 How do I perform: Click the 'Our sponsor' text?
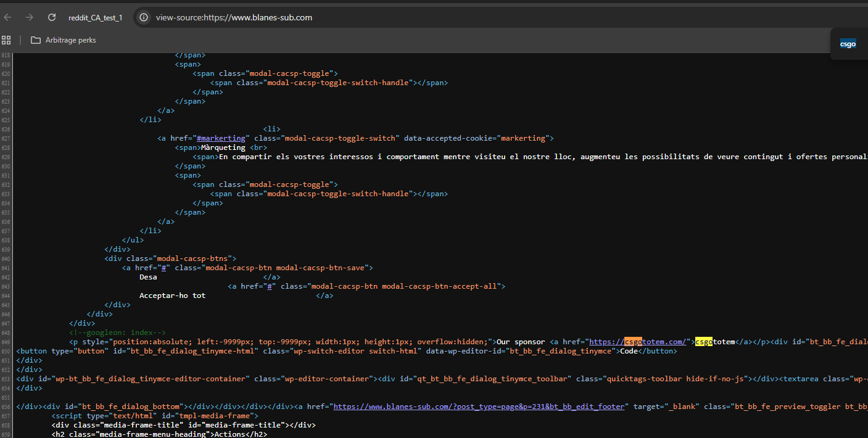[521, 342]
